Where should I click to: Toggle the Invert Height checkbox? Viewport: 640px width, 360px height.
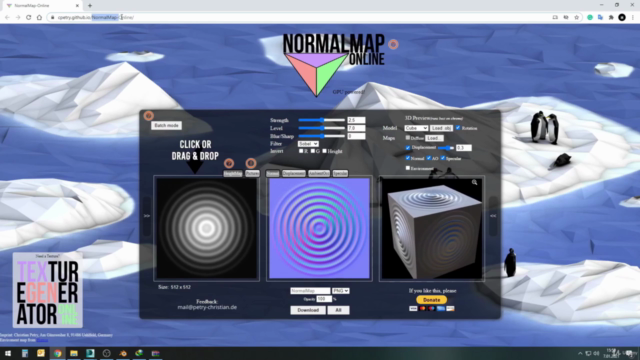324,151
